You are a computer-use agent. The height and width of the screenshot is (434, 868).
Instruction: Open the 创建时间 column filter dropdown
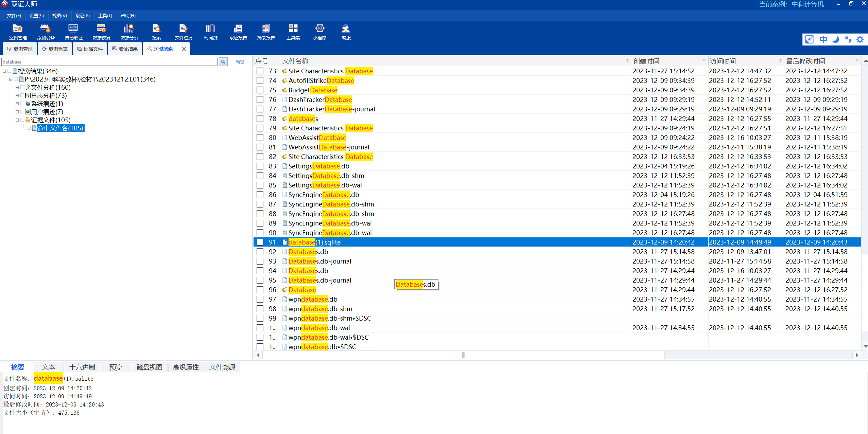click(x=704, y=61)
